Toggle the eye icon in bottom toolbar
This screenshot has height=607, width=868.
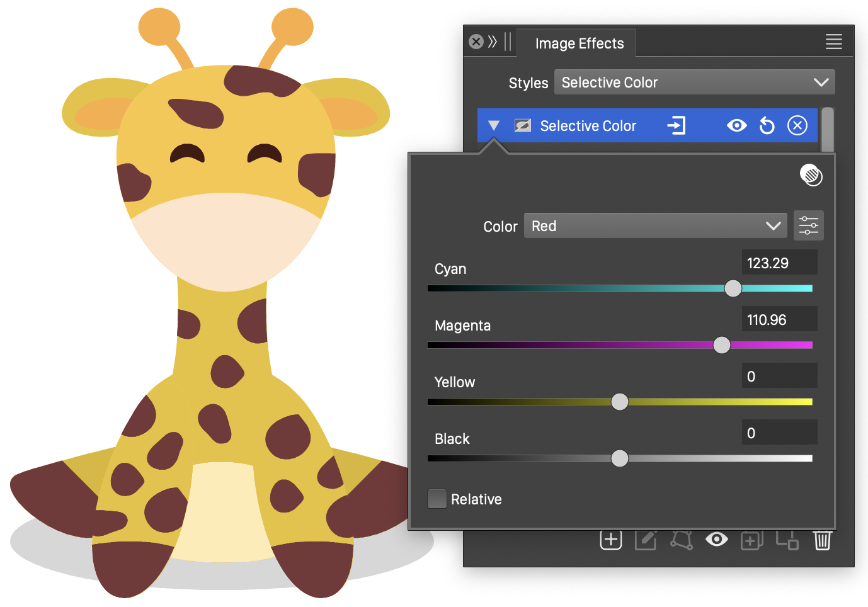(x=716, y=540)
